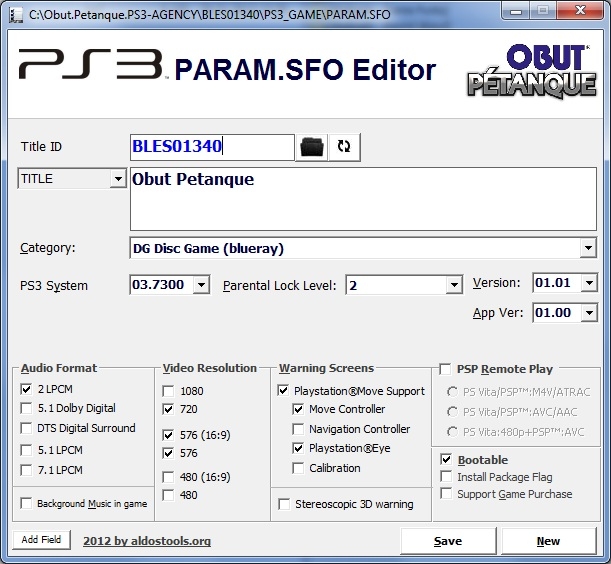Open folder browse icon beside Title ID

pos(311,147)
